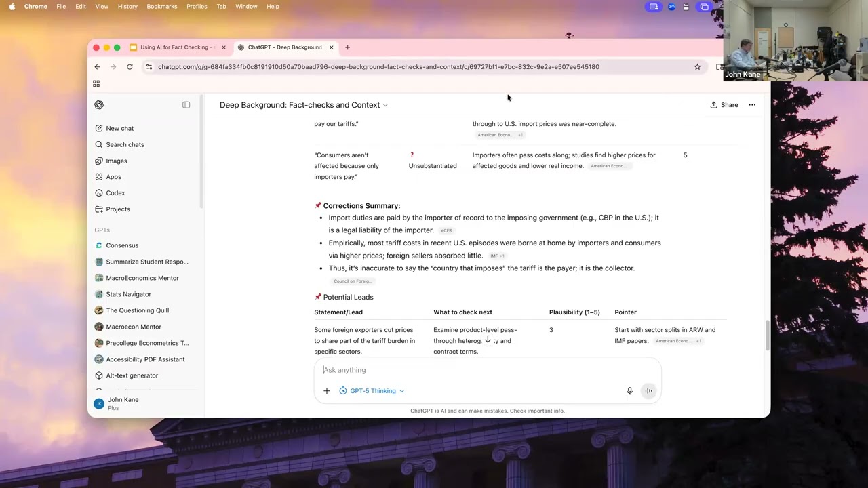Open the eCFR citation chip

pos(446,230)
